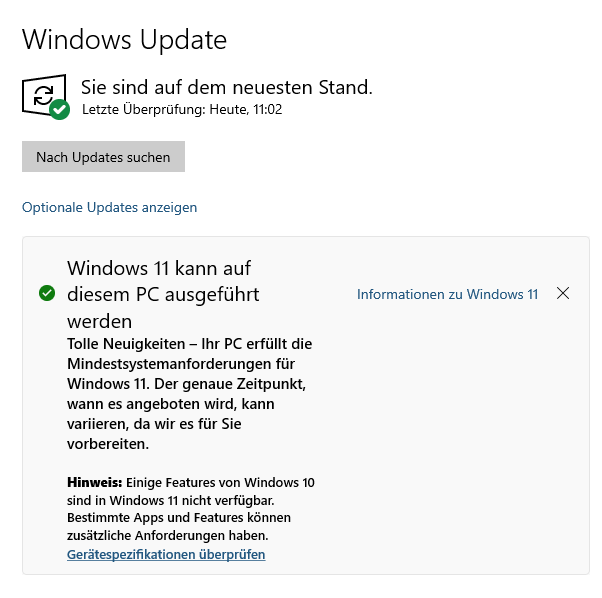Dismiss the Windows 11 notice with X
Screen dimensions: 602x598
click(563, 293)
